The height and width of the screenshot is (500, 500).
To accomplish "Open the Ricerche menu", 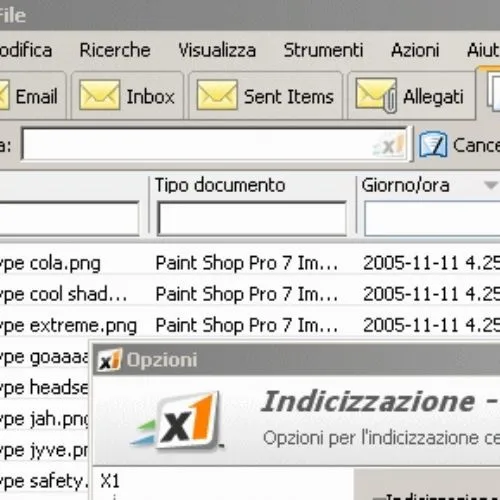I will tap(115, 50).
